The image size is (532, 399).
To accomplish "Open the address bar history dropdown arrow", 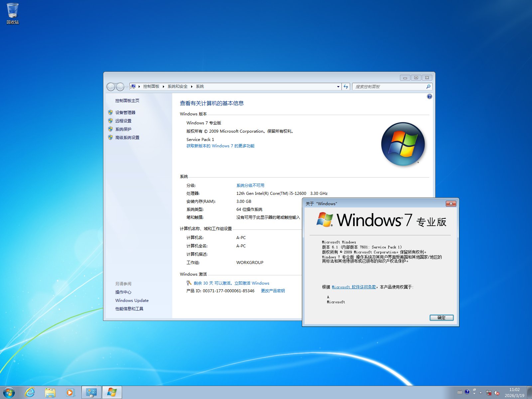I will (338, 86).
